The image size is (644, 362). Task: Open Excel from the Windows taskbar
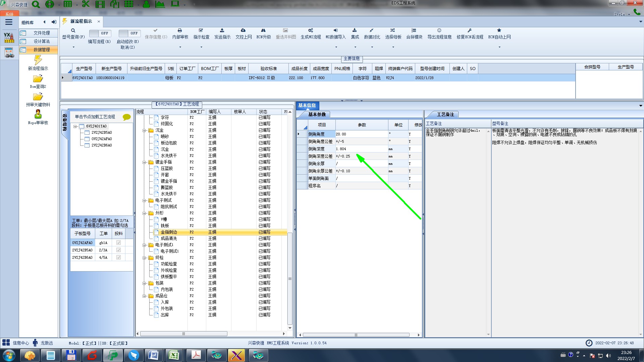coord(174,355)
